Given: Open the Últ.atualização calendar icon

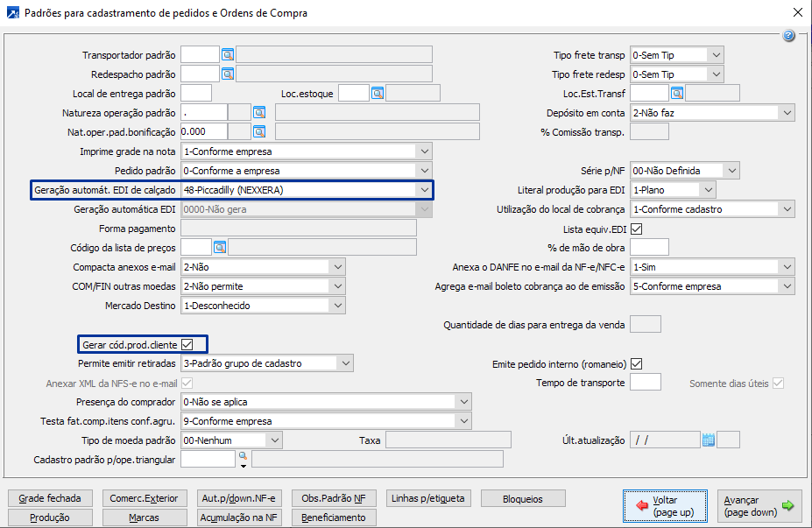Looking at the screenshot, I should click(709, 440).
